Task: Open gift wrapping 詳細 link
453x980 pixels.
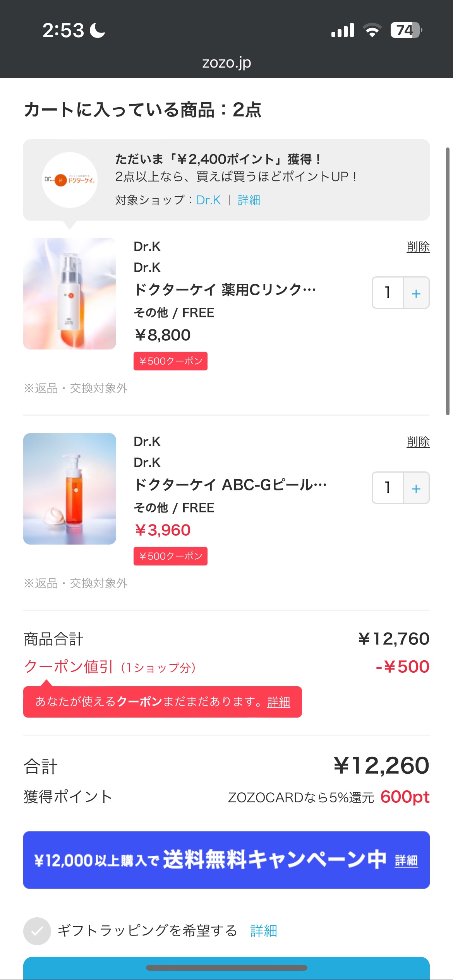Action: (264, 931)
